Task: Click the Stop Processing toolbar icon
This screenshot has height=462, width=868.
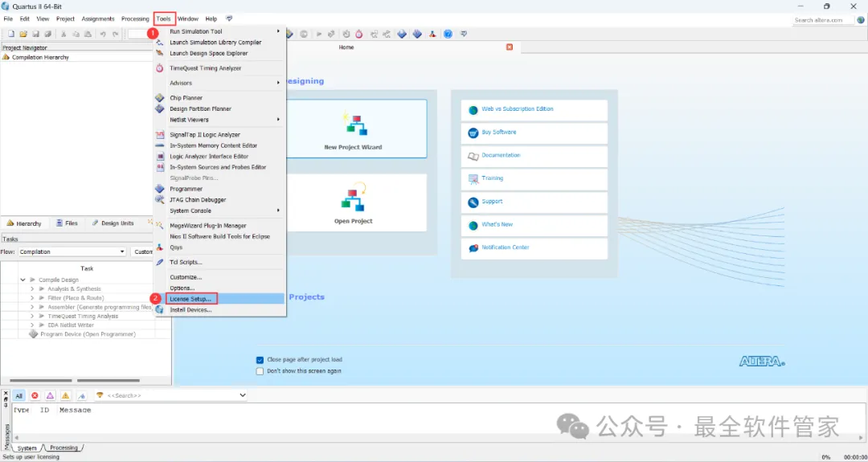Action: (304, 34)
